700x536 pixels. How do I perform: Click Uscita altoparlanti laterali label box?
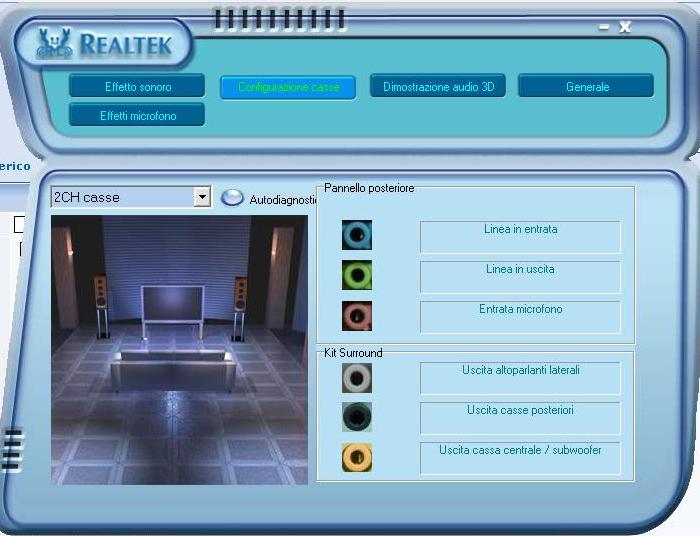520,378
